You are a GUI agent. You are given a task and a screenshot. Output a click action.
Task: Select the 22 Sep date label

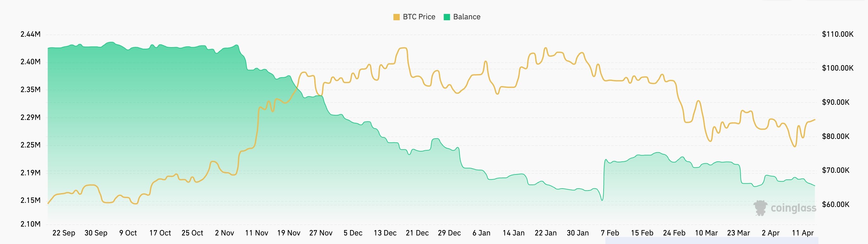click(x=64, y=233)
